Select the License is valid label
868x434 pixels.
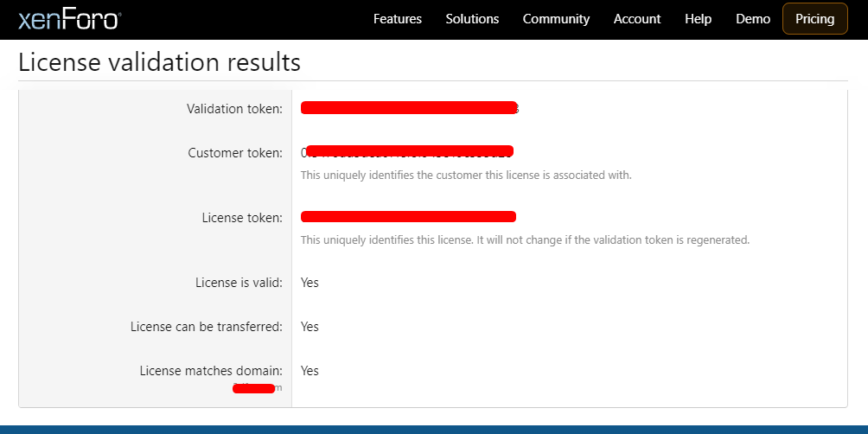[x=239, y=283]
